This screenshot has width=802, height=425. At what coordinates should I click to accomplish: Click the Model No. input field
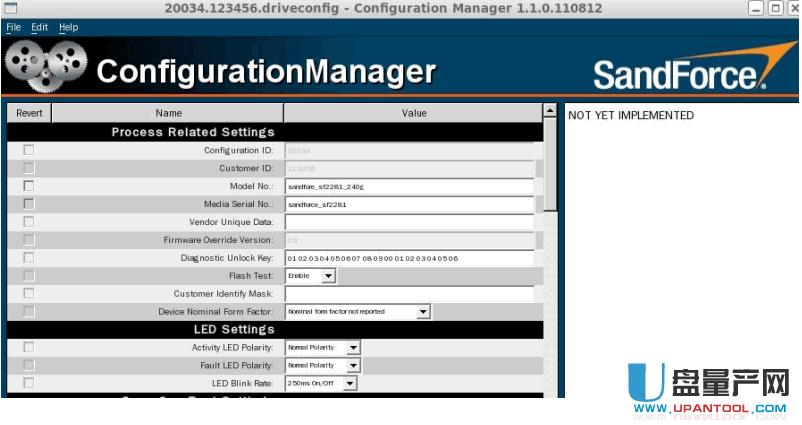(409, 187)
